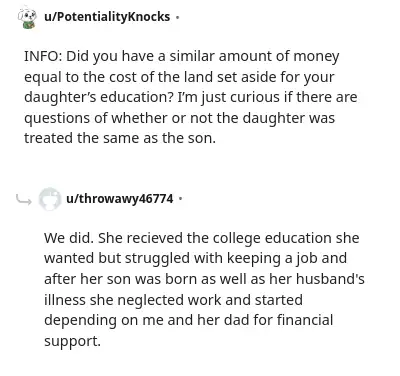Open the u/PotentialityKnocks profile link

coord(107,16)
